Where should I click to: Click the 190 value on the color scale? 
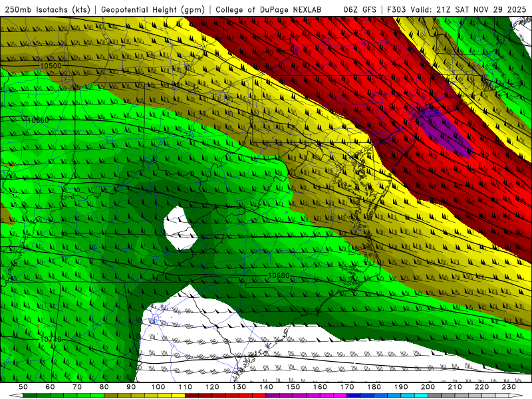401,387
